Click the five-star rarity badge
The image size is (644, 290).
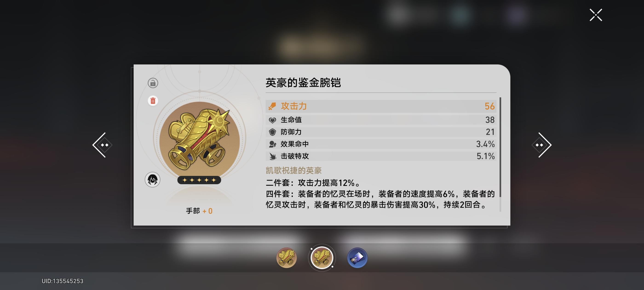199,180
